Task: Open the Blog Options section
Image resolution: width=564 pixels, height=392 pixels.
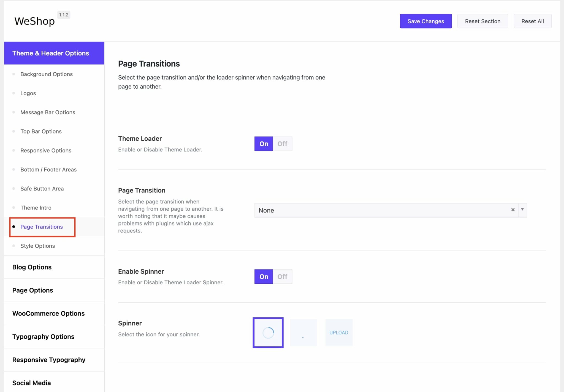Action: point(32,267)
